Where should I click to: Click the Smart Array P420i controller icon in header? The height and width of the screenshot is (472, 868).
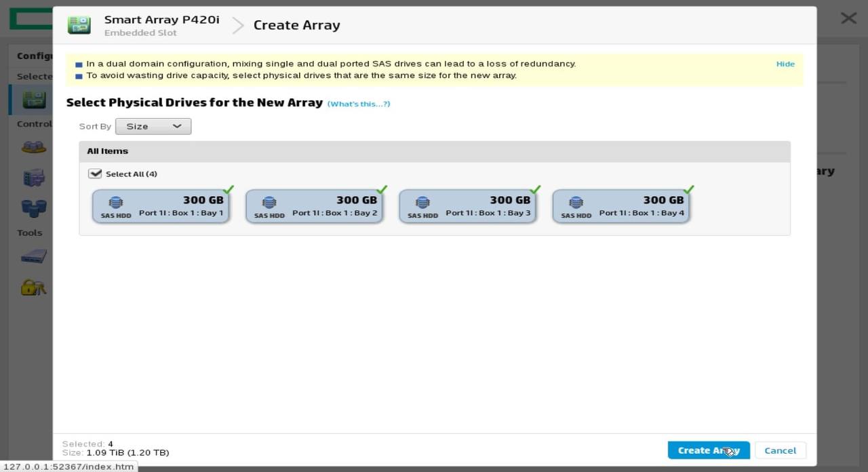tap(79, 25)
